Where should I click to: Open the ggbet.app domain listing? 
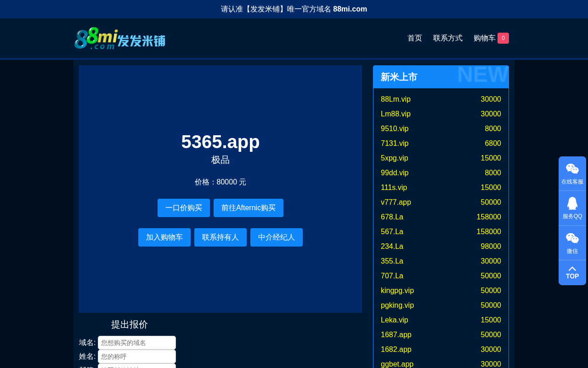coord(397,364)
